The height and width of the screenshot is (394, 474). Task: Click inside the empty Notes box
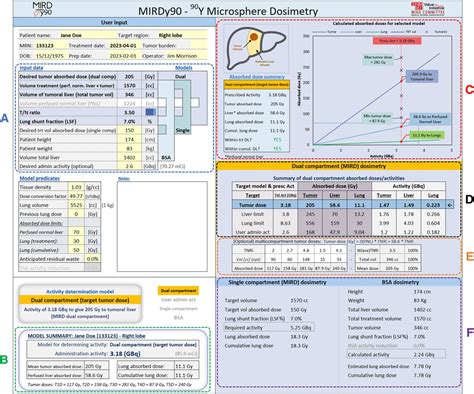(x=162, y=226)
